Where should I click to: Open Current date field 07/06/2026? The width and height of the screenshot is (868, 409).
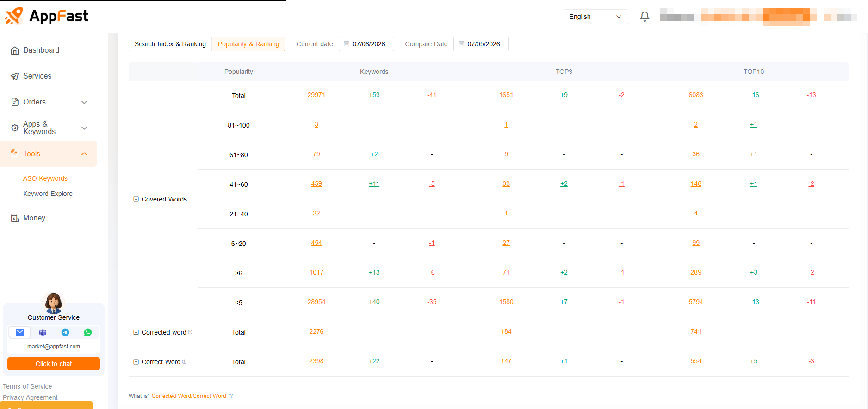point(366,44)
